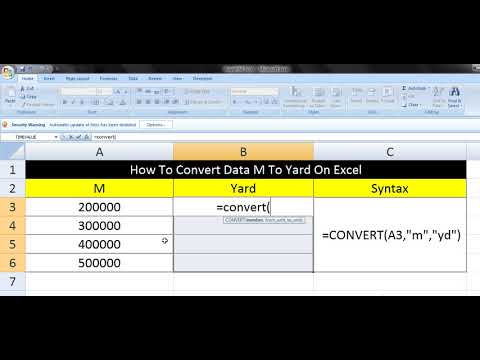Screen dimensions: 480x360
Task: Switch to the Formulas tab
Action: (108, 79)
